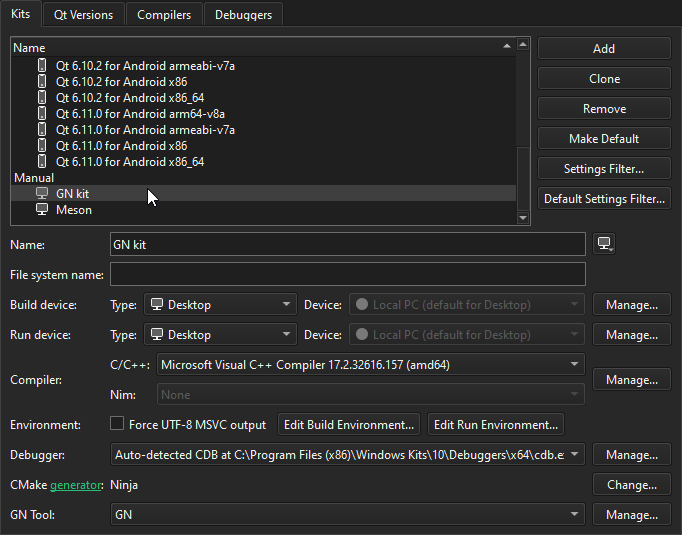This screenshot has width=682, height=535.
Task: Open the Nim compiler dropdown
Action: pyautogui.click(x=371, y=395)
